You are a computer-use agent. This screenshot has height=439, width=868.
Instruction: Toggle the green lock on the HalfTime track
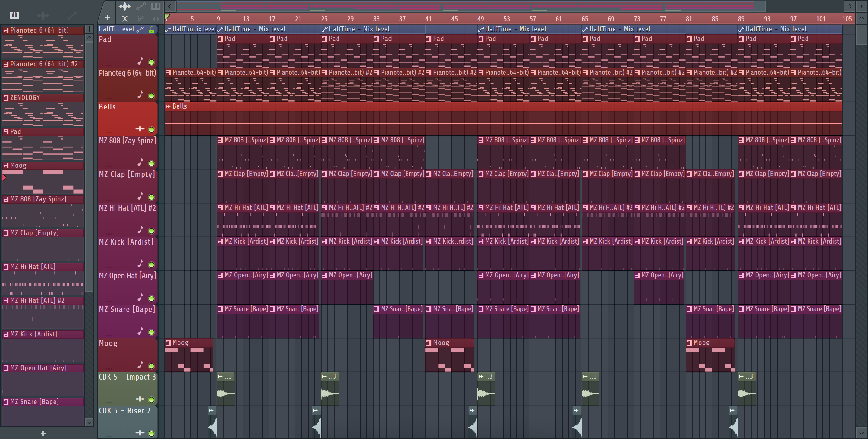[152, 30]
